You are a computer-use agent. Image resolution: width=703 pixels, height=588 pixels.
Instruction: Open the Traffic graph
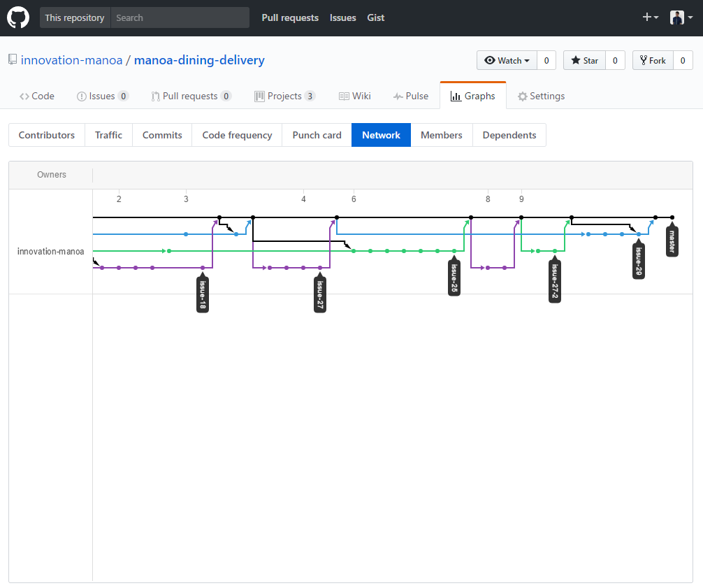coord(108,135)
